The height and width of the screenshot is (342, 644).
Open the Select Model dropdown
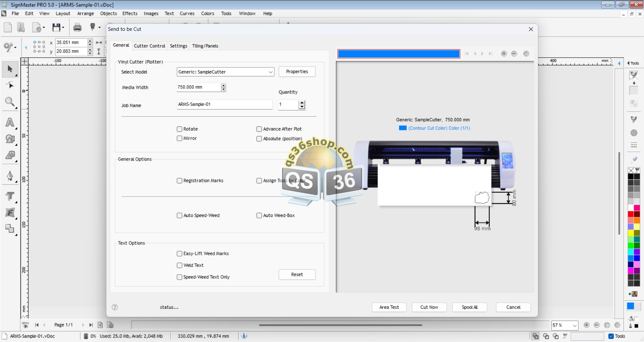pyautogui.click(x=270, y=72)
